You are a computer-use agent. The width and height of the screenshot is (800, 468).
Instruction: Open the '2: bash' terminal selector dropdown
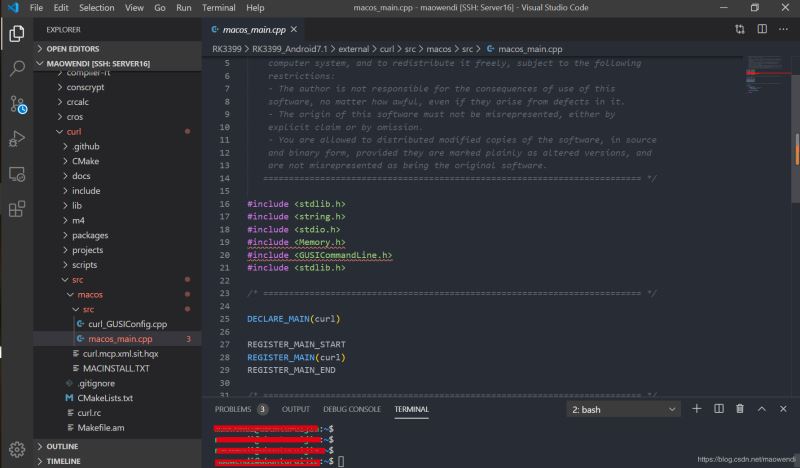pyautogui.click(x=622, y=409)
